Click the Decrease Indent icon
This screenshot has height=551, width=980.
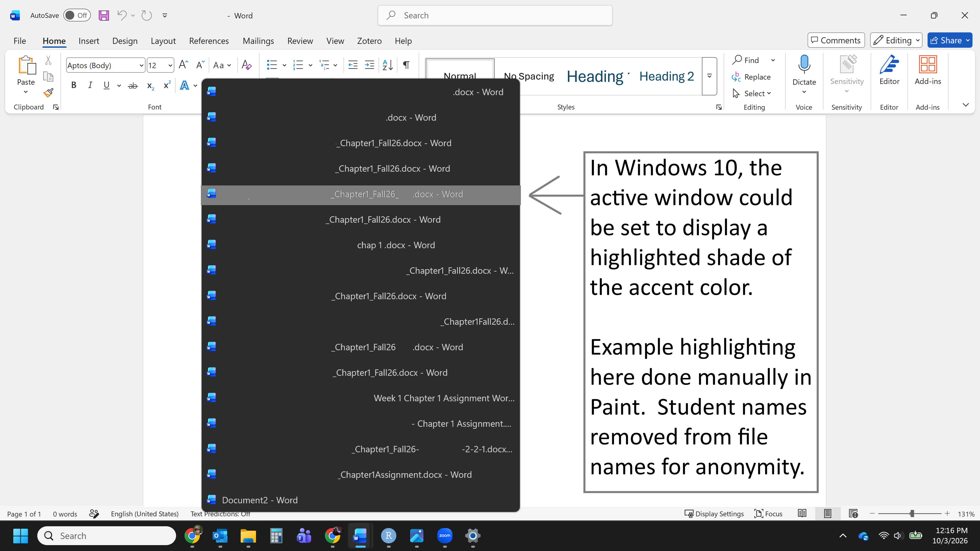[x=353, y=65]
